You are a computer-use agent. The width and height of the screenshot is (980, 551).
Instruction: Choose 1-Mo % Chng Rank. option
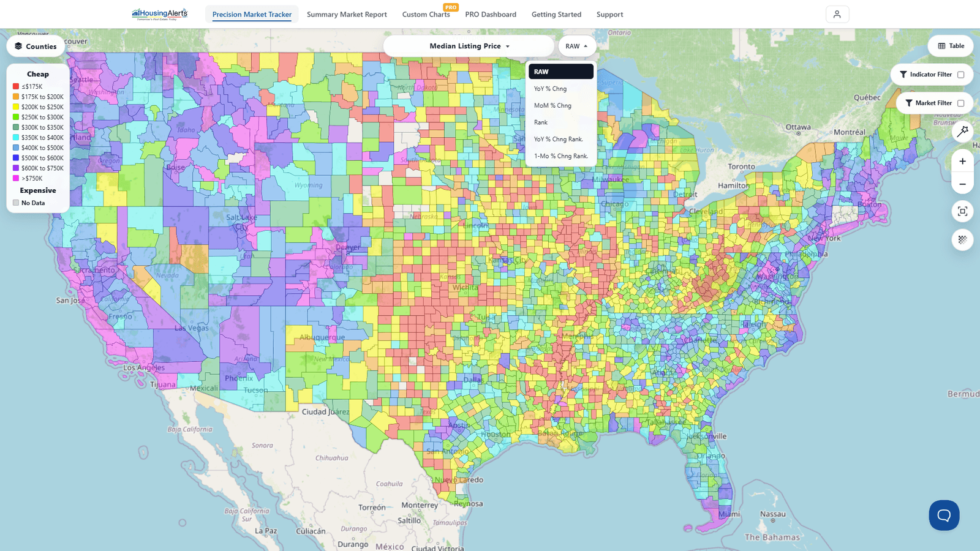point(560,156)
